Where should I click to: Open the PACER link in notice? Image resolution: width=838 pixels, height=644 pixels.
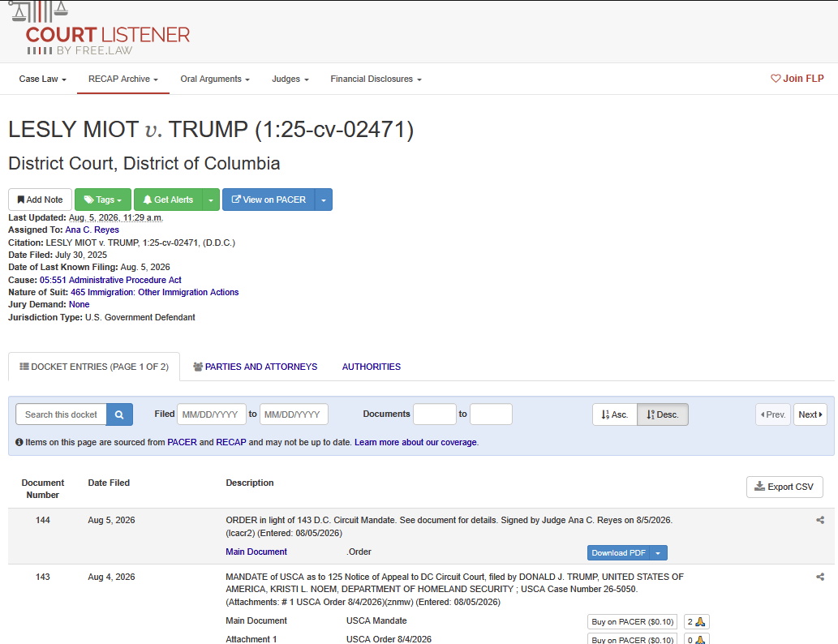183,443
